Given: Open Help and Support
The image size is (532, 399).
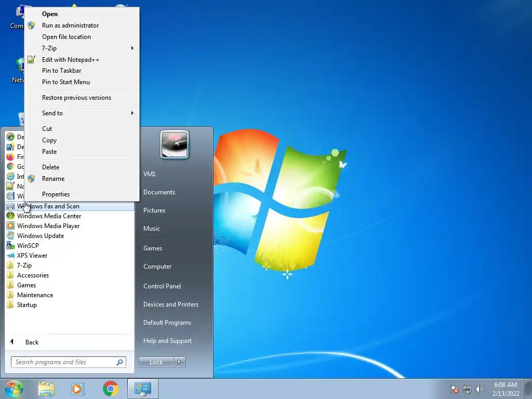Looking at the screenshot, I should click(x=168, y=341).
